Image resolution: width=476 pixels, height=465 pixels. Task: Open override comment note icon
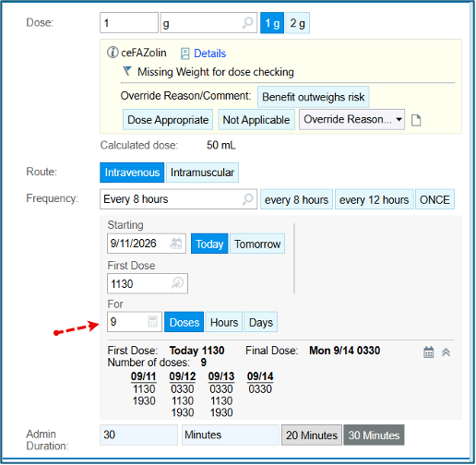point(416,120)
